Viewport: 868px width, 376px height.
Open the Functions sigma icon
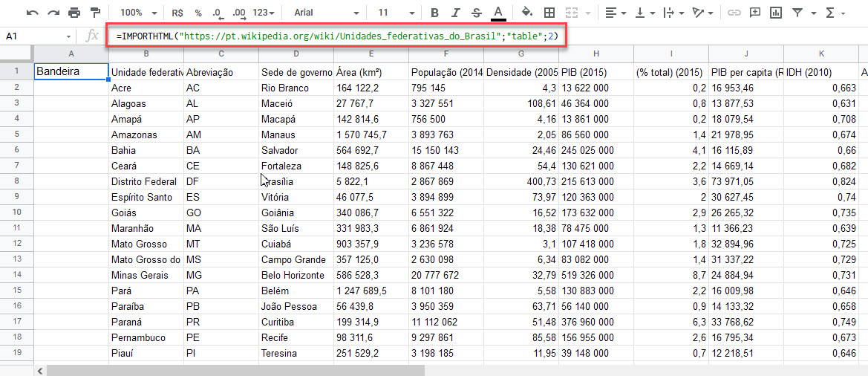point(830,12)
